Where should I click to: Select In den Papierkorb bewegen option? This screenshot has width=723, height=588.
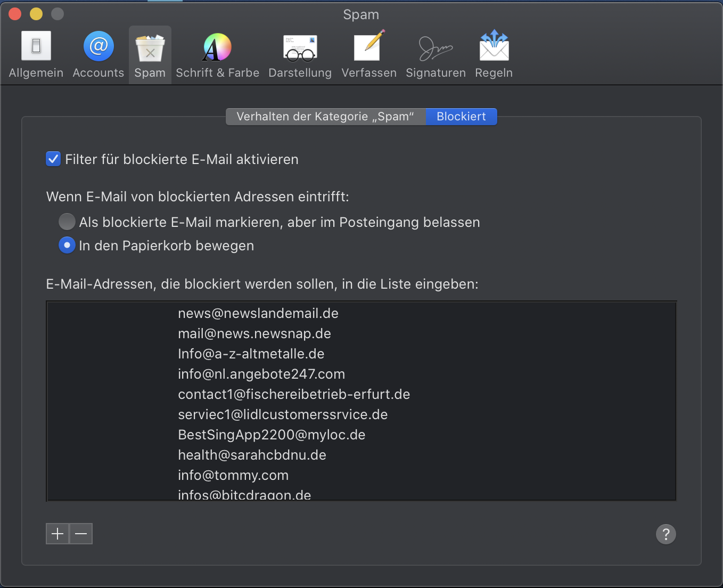[67, 246]
